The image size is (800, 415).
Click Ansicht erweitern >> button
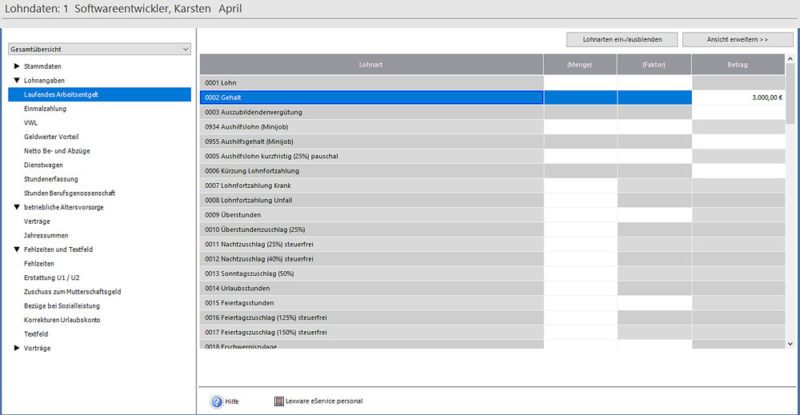pos(737,39)
